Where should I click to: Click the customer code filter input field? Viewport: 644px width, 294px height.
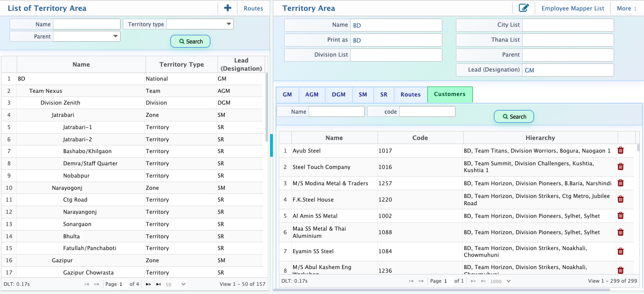[x=427, y=111]
